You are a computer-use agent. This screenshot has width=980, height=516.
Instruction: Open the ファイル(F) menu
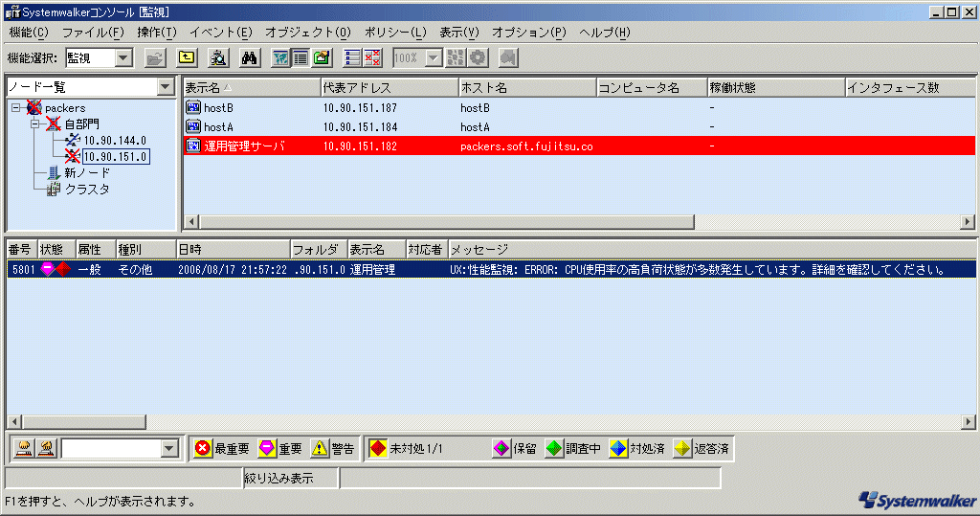(93, 32)
